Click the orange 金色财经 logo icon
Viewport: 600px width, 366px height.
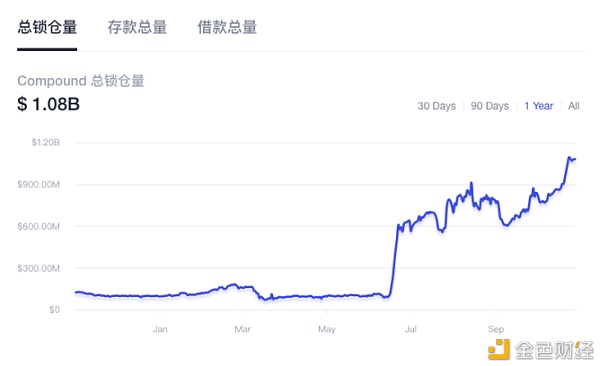[499, 349]
